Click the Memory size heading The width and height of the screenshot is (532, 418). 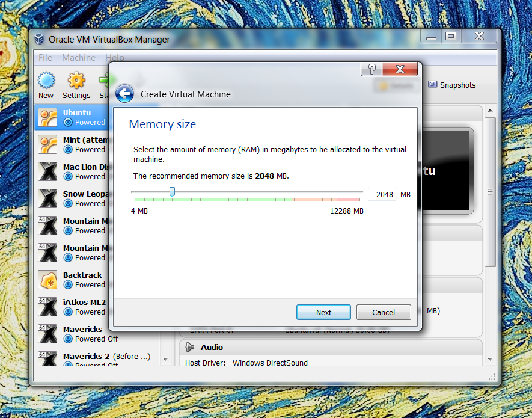tap(162, 124)
